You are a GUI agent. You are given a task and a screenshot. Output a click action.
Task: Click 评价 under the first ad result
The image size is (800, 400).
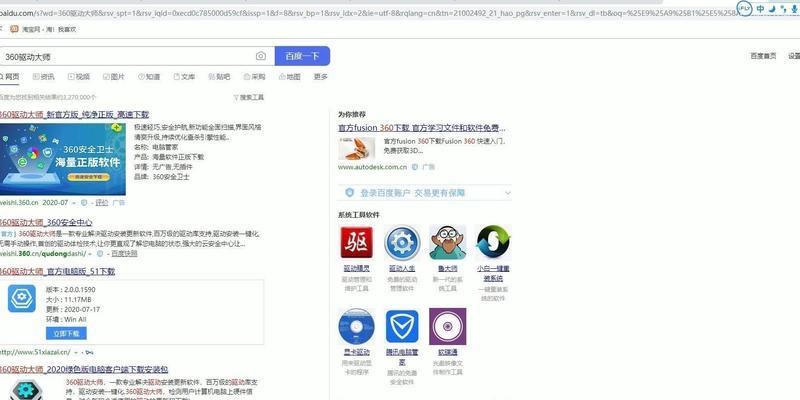click(102, 203)
